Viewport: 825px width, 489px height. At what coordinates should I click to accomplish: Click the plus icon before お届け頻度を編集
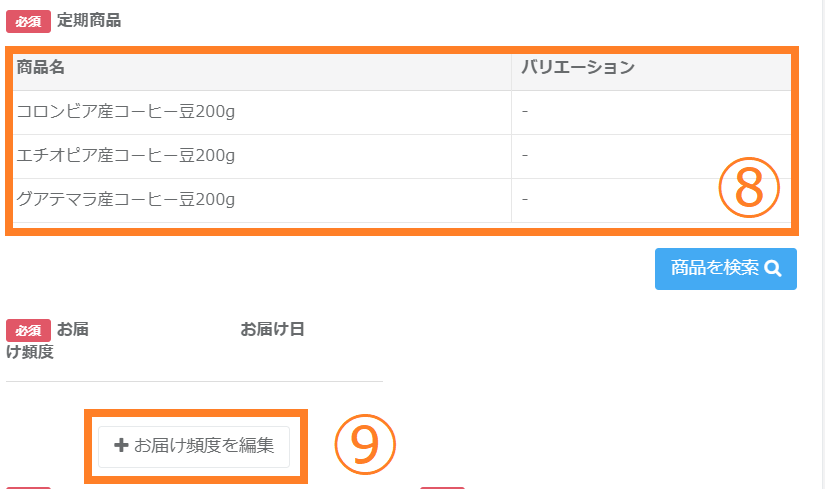tap(122, 445)
